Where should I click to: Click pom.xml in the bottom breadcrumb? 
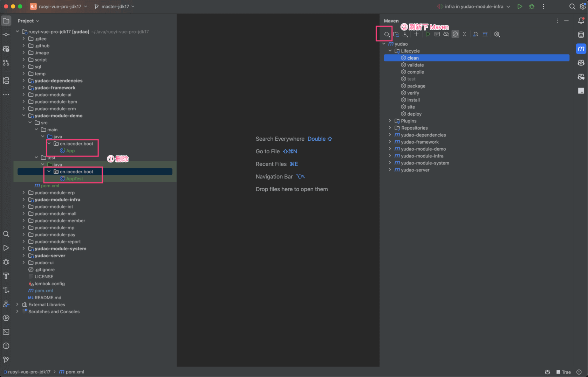click(75, 372)
